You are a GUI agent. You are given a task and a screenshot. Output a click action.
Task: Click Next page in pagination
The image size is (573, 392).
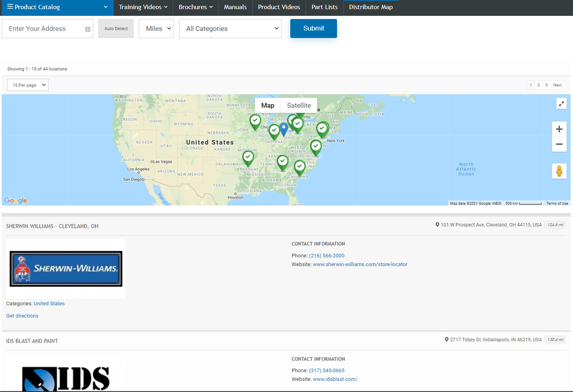[557, 85]
